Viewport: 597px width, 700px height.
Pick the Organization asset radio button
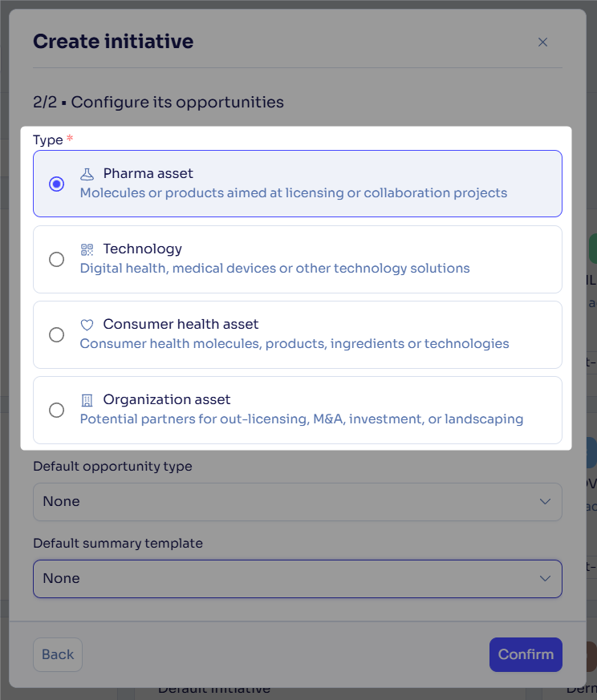[57, 411]
